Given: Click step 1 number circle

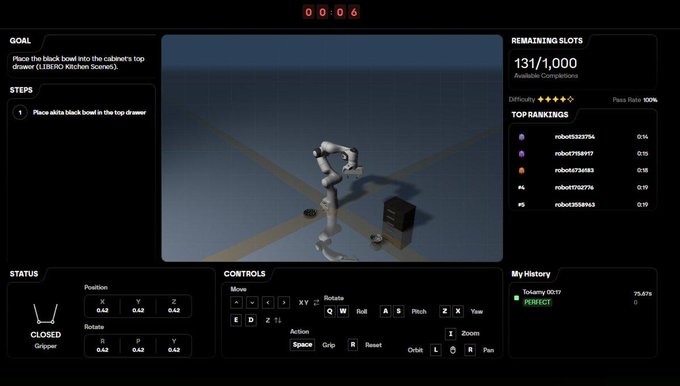Looking at the screenshot, I should [20, 112].
